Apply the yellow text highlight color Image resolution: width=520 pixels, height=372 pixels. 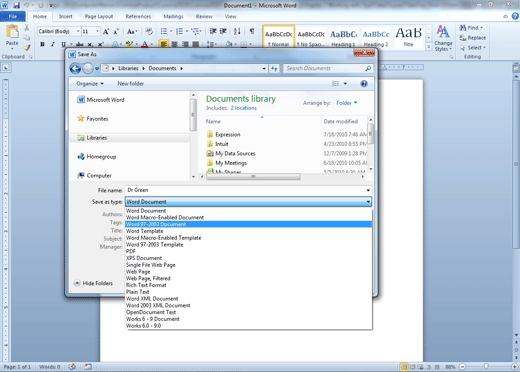tap(129, 44)
